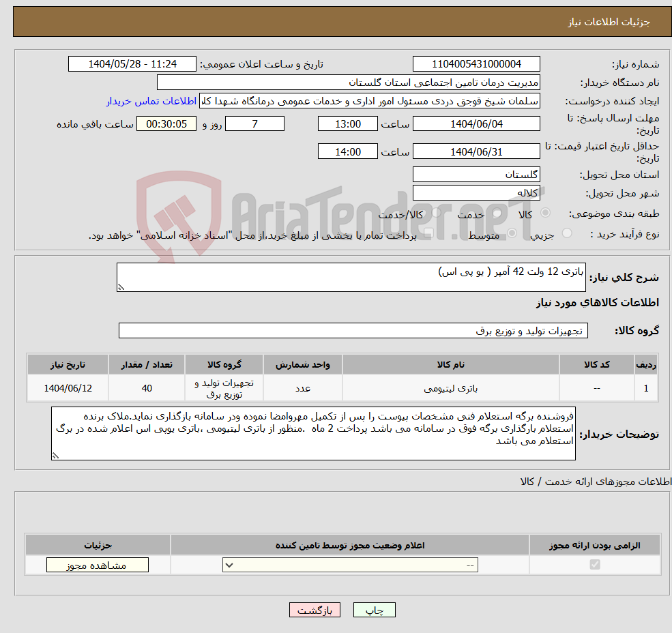Click the بازگشت button

(x=315, y=610)
